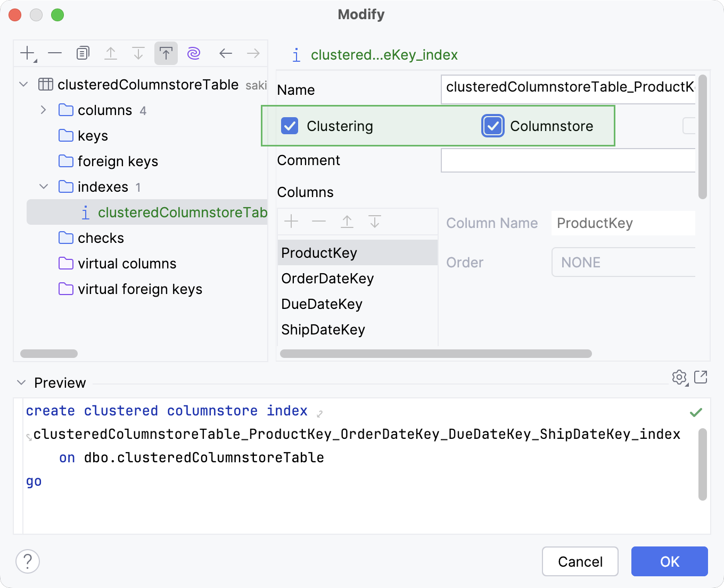Add a column using the plus icon in Columns panel
The image size is (724, 588).
[291, 222]
